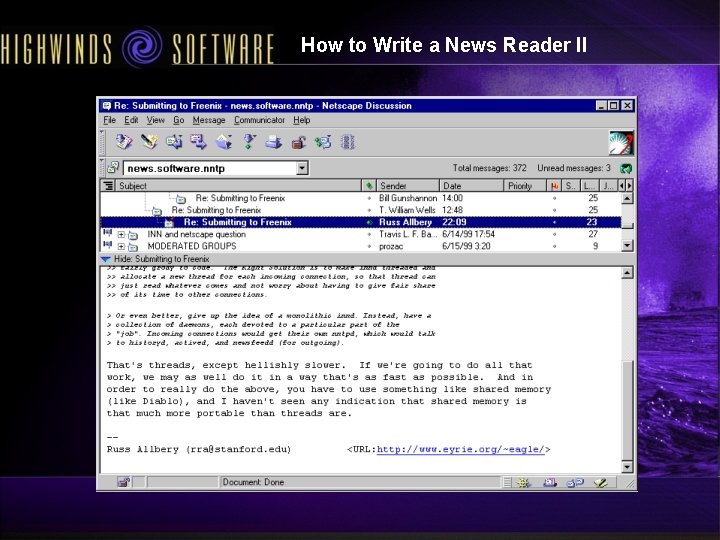Image resolution: width=720 pixels, height=540 pixels.
Task: Click the red flag column header
Action: click(554, 186)
